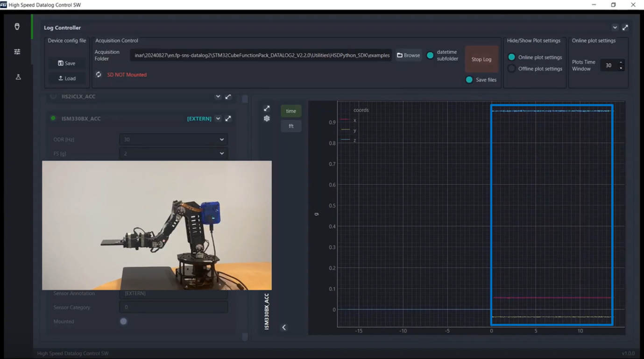Collapse the Log Controller with chevron
This screenshot has height=359, width=644.
tap(615, 28)
